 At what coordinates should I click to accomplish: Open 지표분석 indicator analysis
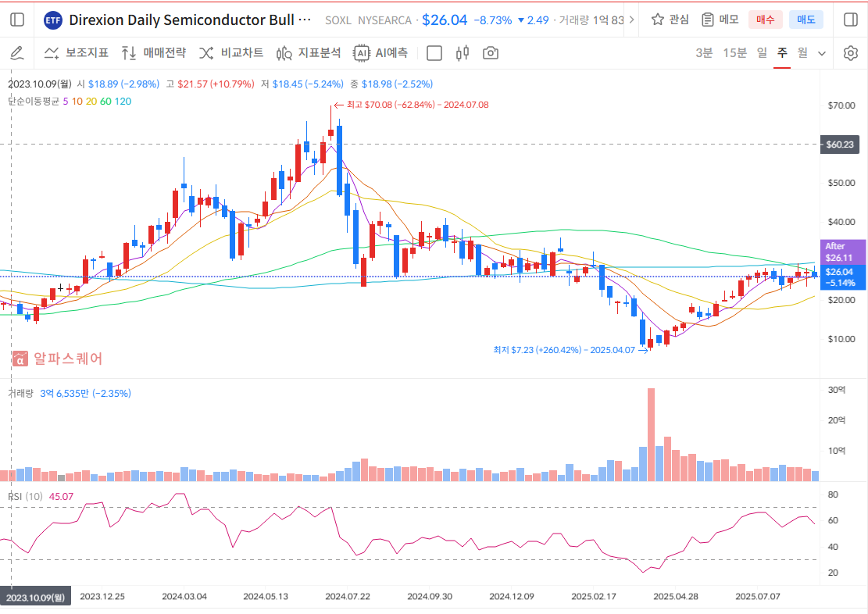click(309, 53)
